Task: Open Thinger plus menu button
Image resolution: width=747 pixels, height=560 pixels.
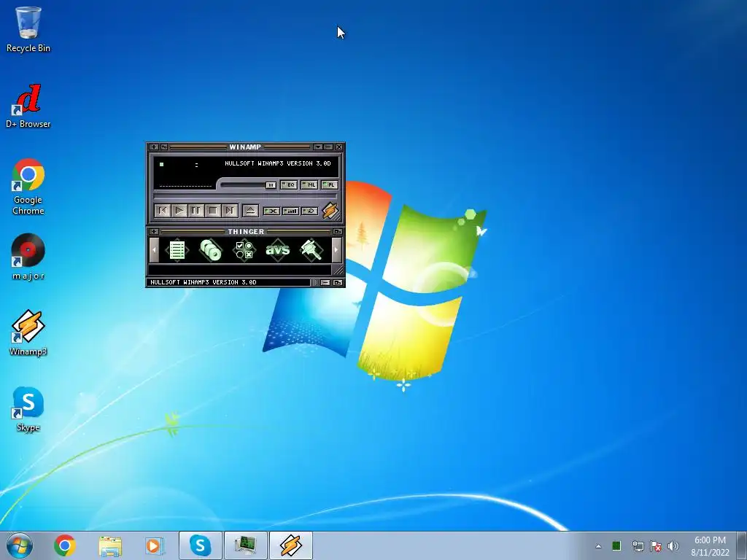Action: pyautogui.click(x=154, y=232)
